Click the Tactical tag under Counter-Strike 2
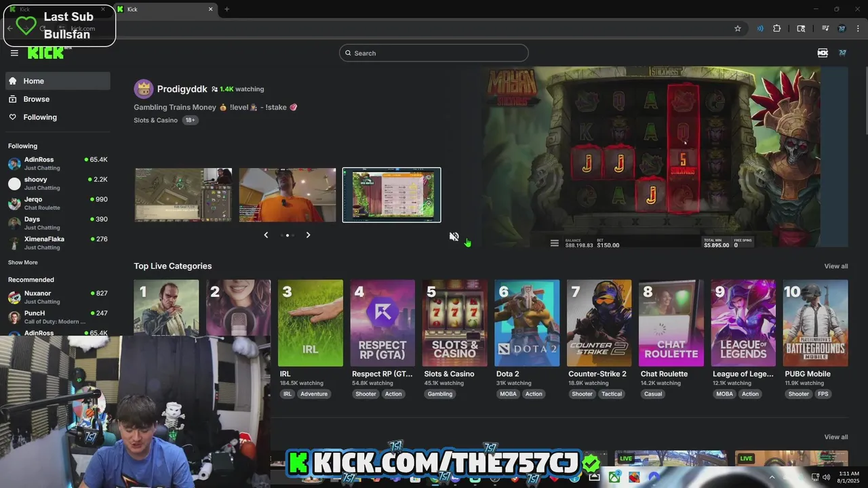The image size is (868, 488). (612, 394)
